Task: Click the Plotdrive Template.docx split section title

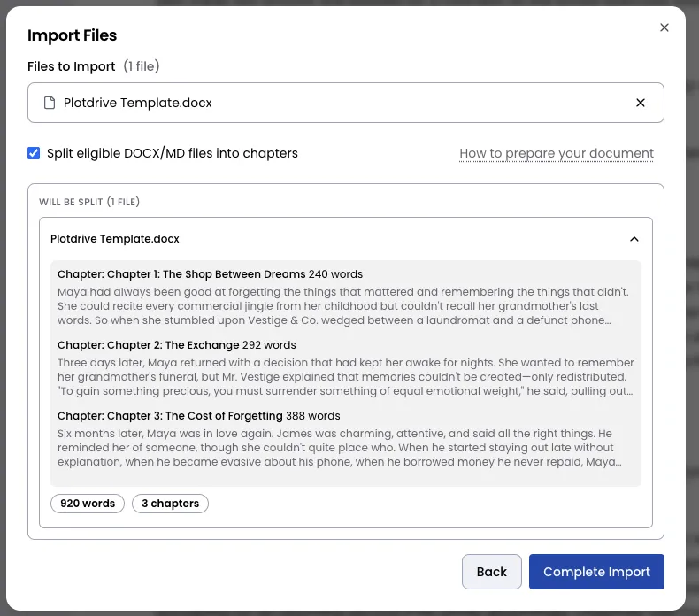Action: pyautogui.click(x=114, y=239)
